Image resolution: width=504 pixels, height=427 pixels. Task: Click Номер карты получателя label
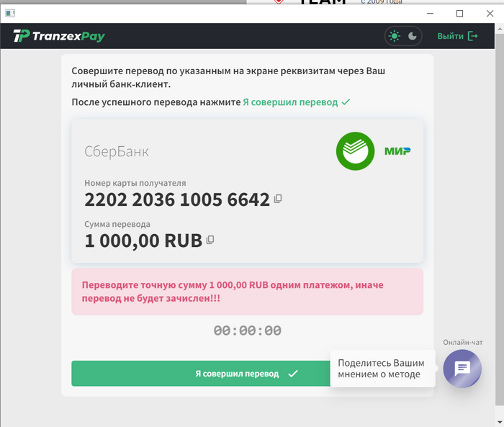click(135, 183)
